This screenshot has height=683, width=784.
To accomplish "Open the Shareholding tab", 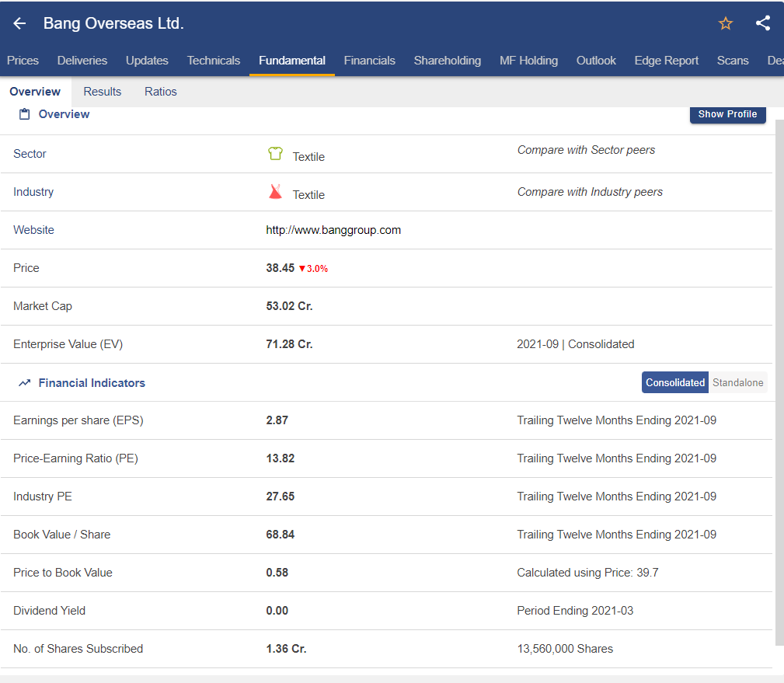I will tap(448, 61).
